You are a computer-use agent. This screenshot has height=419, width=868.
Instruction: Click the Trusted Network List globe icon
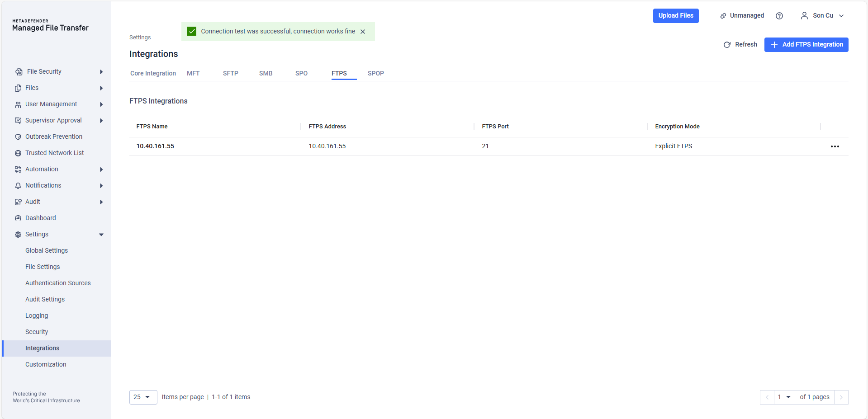click(18, 153)
